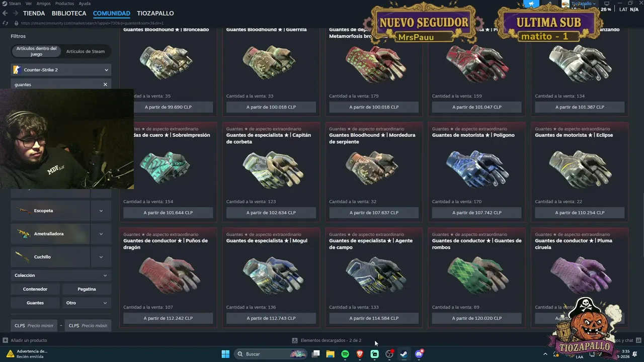Open Task View from the taskbar
The image size is (644, 362).
[x=316, y=354]
